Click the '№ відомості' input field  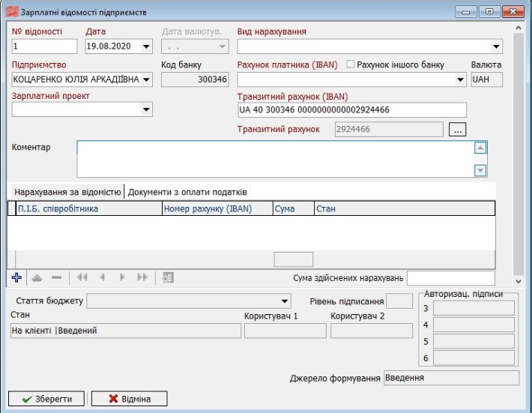[x=44, y=46]
